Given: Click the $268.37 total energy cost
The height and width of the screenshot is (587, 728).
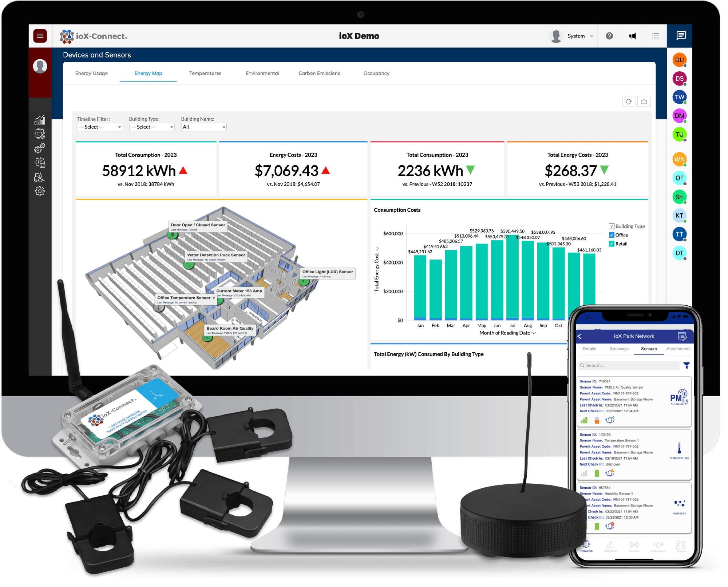Looking at the screenshot, I should [x=571, y=171].
